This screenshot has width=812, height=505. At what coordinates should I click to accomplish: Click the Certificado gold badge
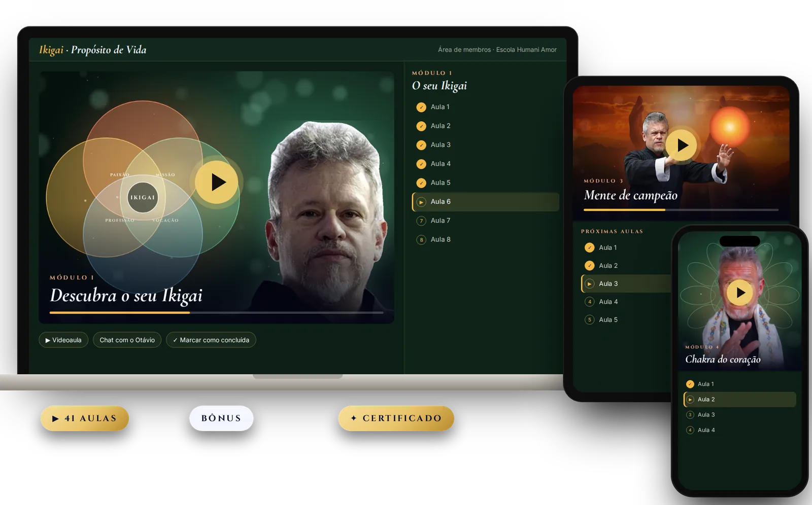pos(396,418)
